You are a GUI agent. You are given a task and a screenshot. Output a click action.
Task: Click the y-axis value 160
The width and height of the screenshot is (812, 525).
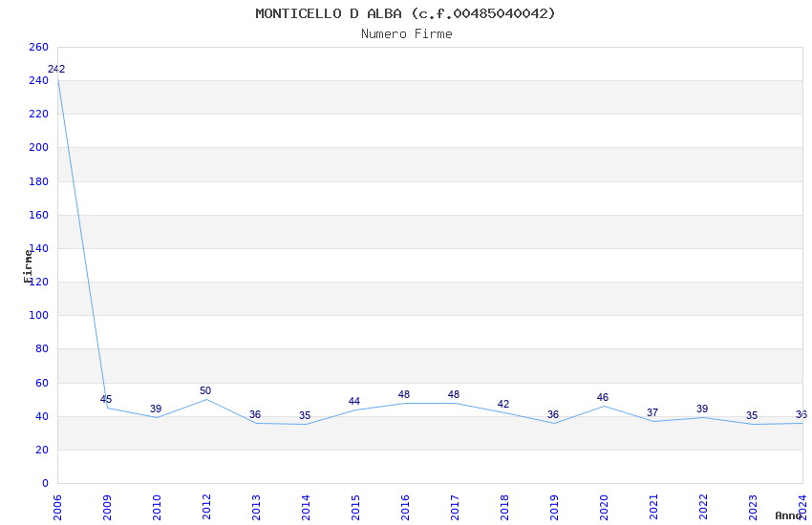[x=39, y=215]
